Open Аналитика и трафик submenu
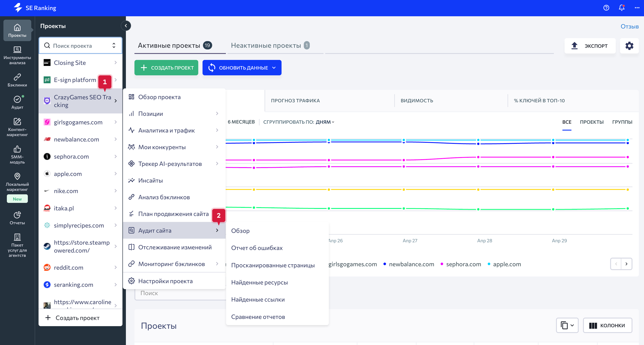The height and width of the screenshot is (345, 644). tap(174, 130)
